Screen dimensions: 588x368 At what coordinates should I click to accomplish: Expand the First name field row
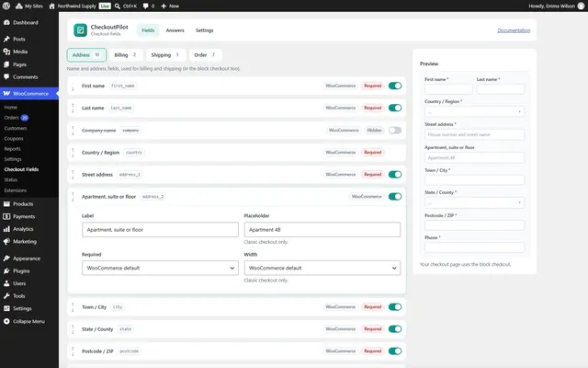tap(236, 86)
